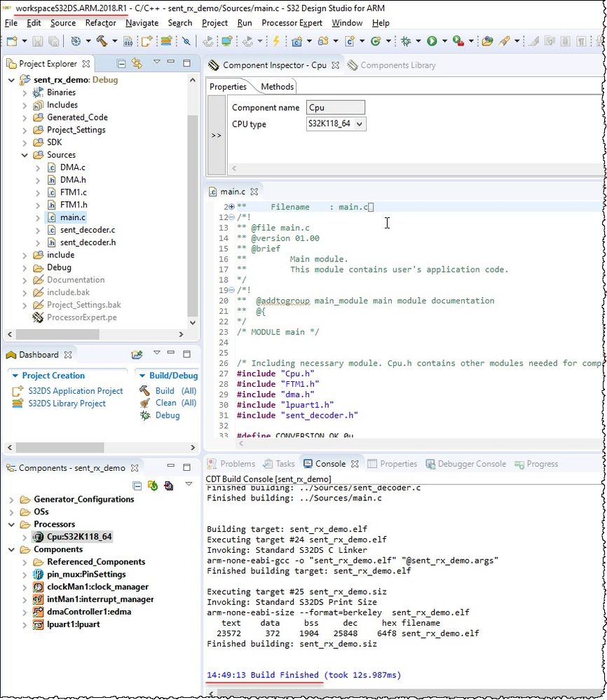
Task: Click the green Run button in the toolbar
Action: 432,41
